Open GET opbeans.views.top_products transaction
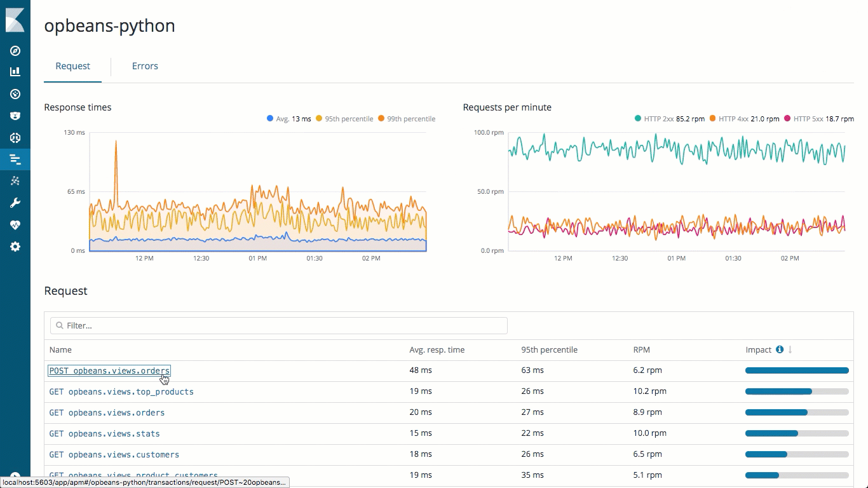This screenshot has width=868, height=488. click(121, 391)
